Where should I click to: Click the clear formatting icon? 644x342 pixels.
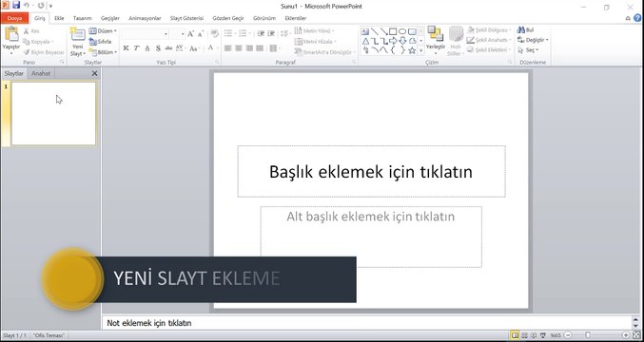click(x=214, y=34)
